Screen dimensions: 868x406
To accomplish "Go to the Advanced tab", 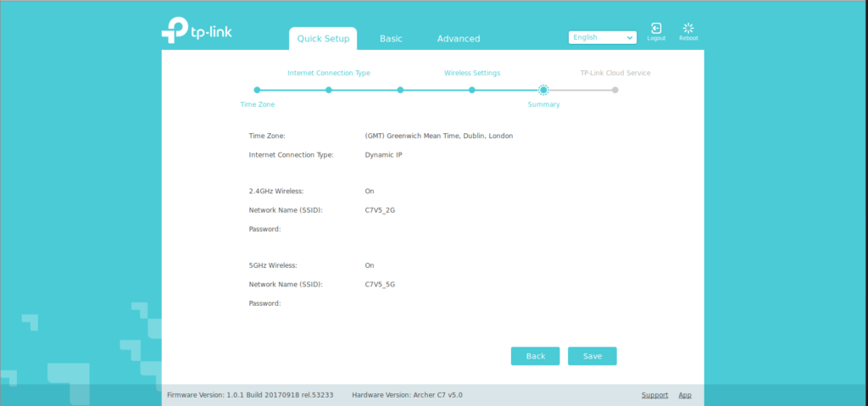I will pyautogui.click(x=458, y=38).
